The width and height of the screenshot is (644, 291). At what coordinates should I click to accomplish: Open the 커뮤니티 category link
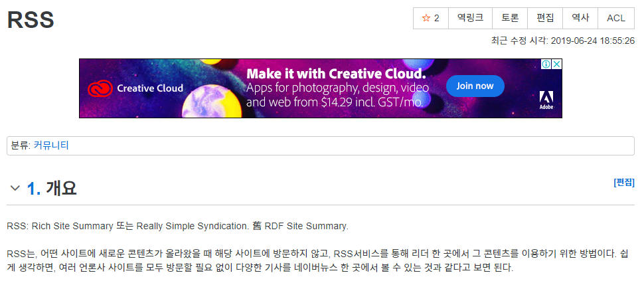click(51, 145)
